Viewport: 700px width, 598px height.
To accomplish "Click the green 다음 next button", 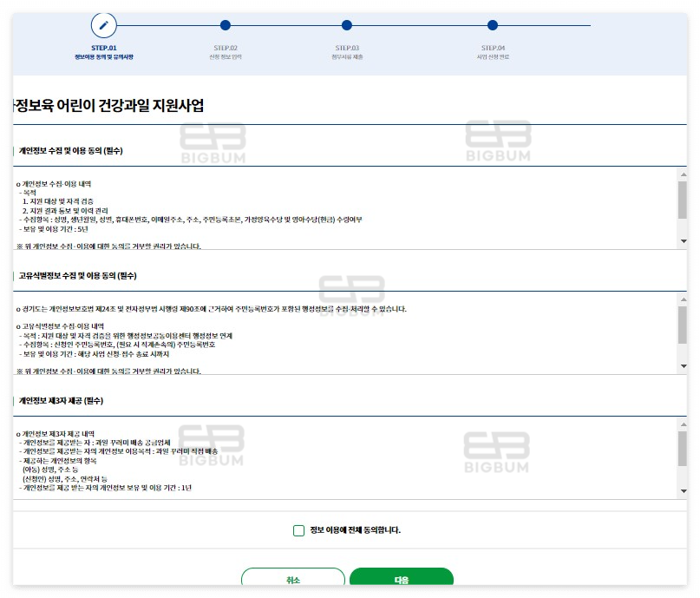I will click(402, 578).
